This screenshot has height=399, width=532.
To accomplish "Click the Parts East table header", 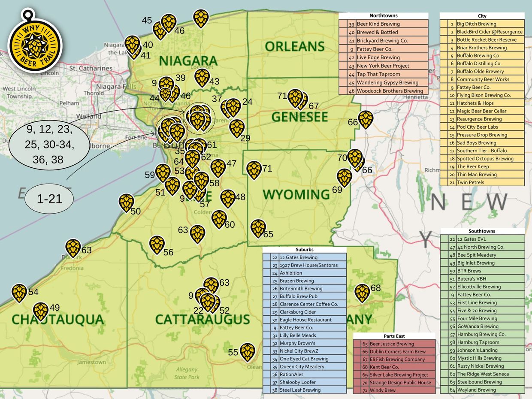I will pyautogui.click(x=394, y=336).
